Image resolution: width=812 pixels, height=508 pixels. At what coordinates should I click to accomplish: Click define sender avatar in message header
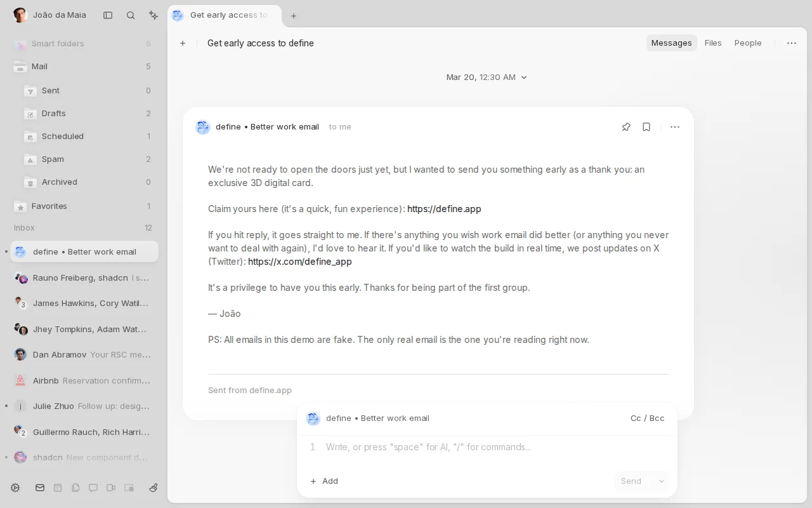pyautogui.click(x=203, y=127)
